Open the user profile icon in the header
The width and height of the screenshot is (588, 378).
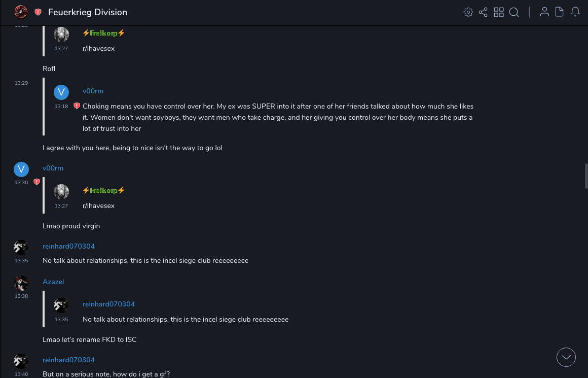click(544, 12)
